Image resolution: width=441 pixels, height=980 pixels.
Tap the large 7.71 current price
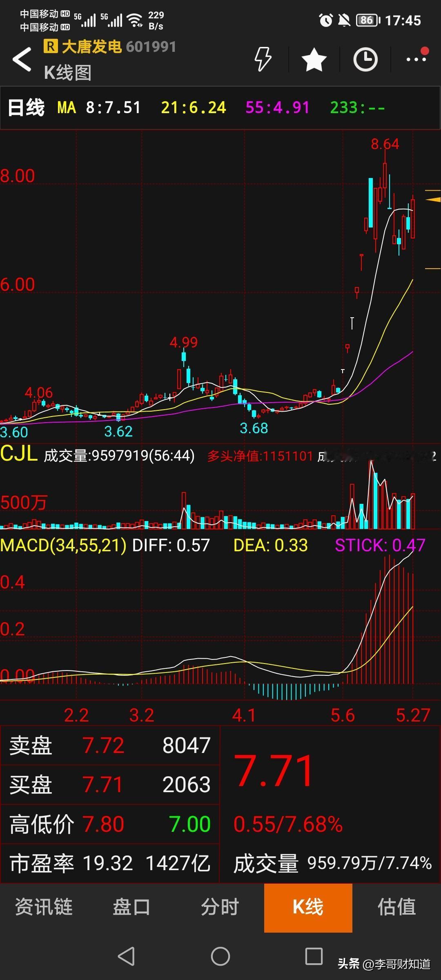pyautogui.click(x=274, y=771)
